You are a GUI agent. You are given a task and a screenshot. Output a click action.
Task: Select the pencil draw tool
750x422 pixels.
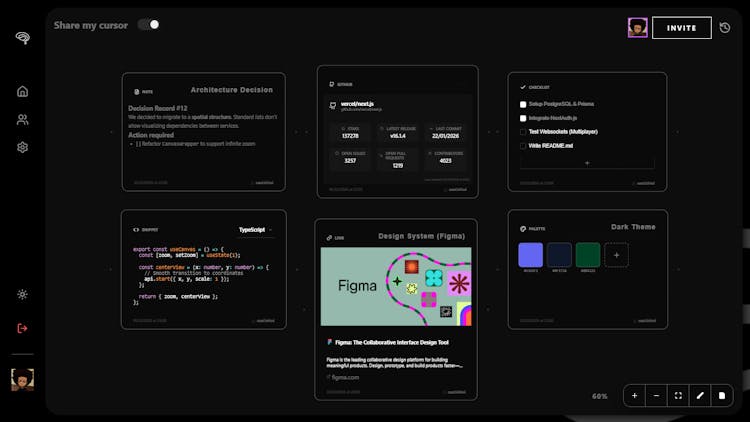point(700,396)
